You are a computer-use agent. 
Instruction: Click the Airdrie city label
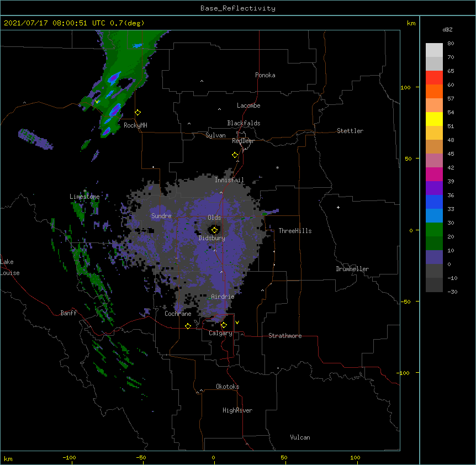click(x=223, y=297)
